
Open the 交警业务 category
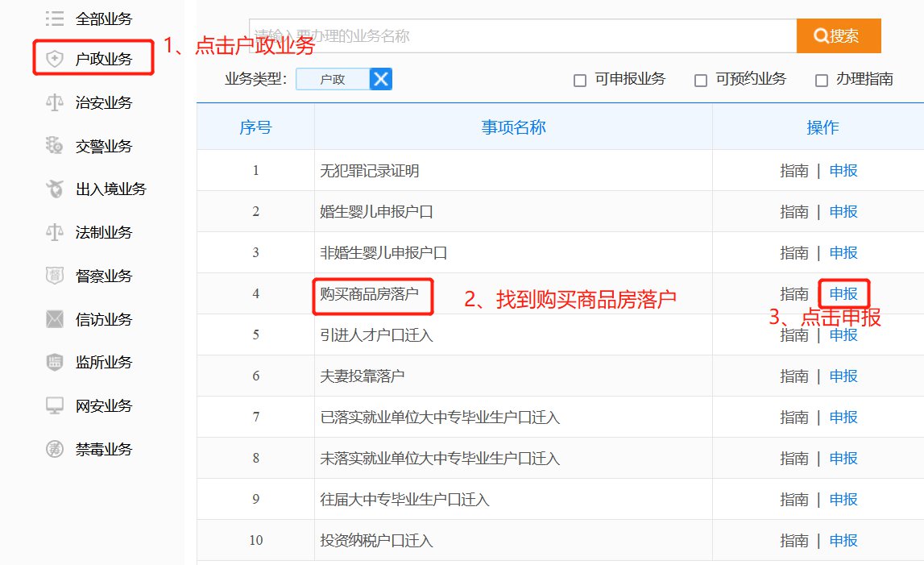click(x=104, y=146)
